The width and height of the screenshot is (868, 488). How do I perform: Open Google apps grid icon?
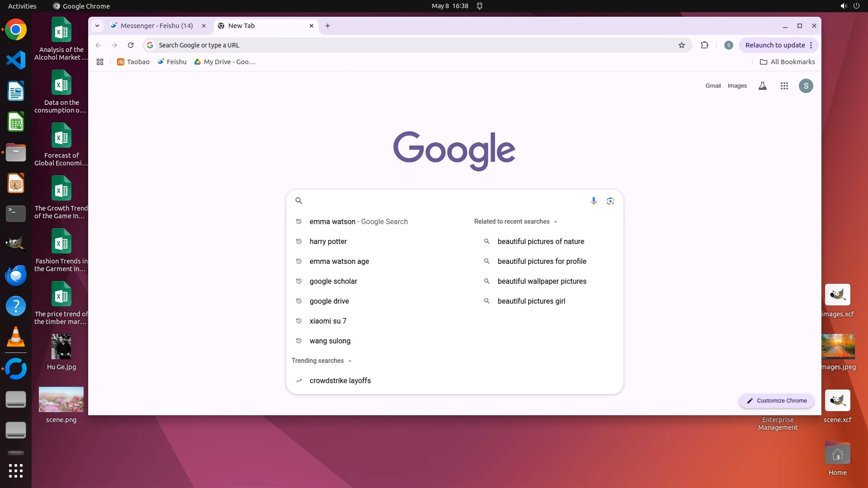coord(784,86)
